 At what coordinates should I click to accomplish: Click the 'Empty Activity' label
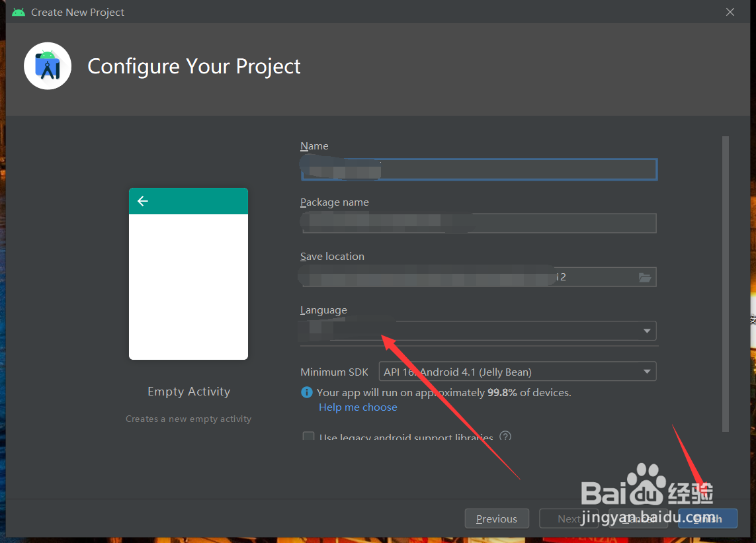click(x=189, y=391)
